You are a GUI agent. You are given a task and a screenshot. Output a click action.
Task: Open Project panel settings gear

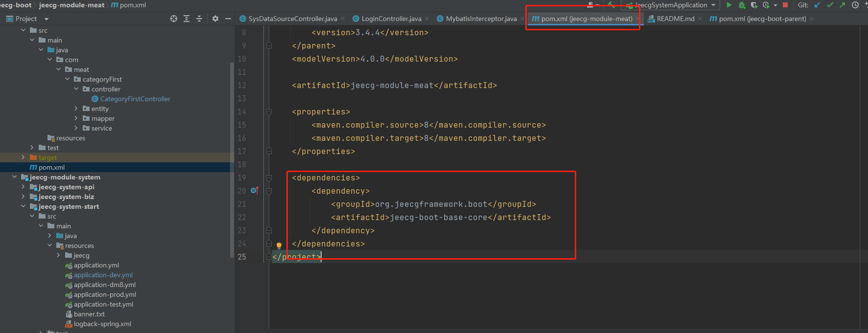(x=215, y=19)
